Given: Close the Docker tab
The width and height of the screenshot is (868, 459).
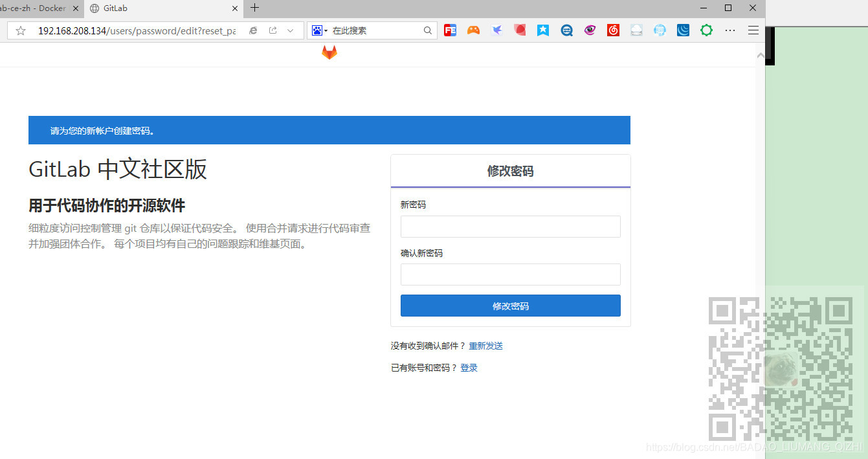Looking at the screenshot, I should pos(75,8).
